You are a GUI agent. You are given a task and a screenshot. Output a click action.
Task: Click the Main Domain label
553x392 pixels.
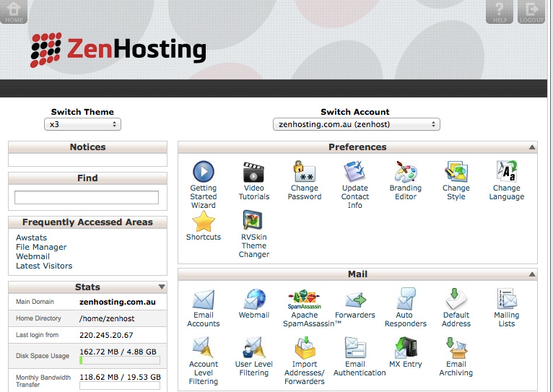point(35,302)
